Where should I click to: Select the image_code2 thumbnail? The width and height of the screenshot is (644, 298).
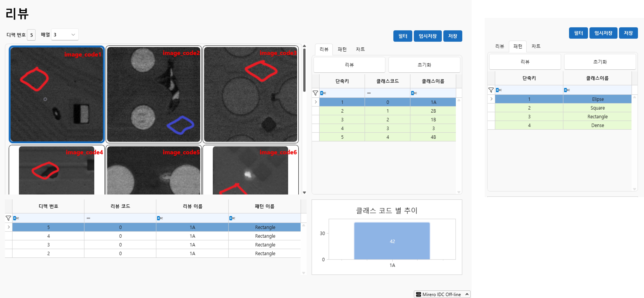[x=154, y=94]
